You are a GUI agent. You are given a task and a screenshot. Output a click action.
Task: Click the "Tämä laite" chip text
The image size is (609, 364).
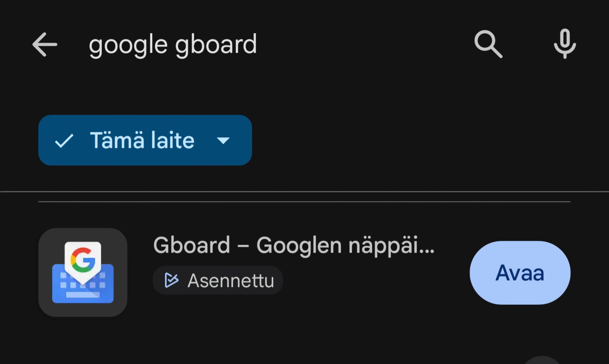click(x=142, y=140)
